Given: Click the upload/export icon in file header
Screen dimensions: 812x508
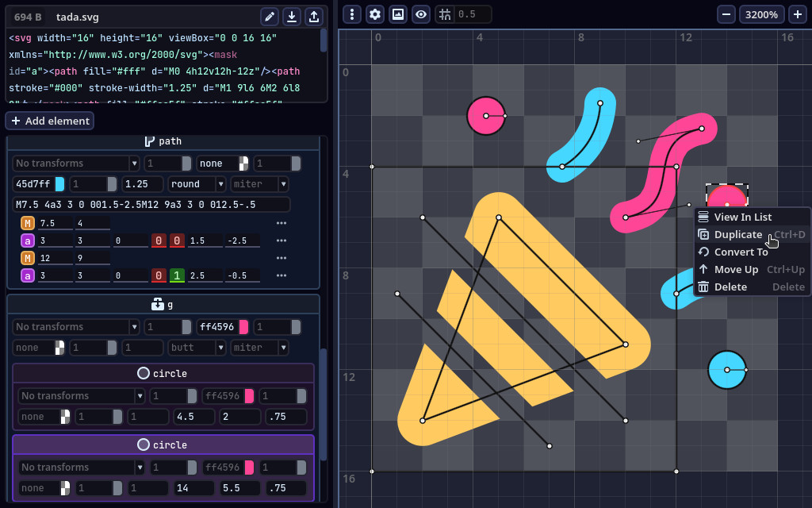Looking at the screenshot, I should click(x=314, y=17).
